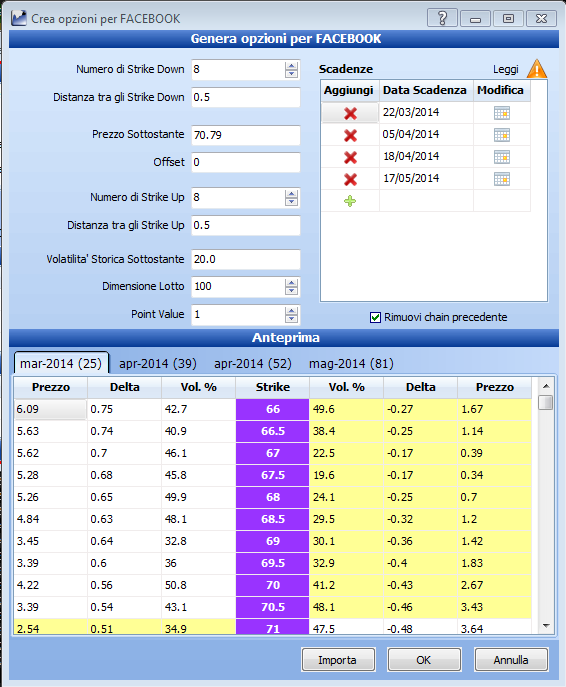Viewport: 566px width, 687px height.
Task: Decrease Point Value using down arrow
Action: coord(291,319)
